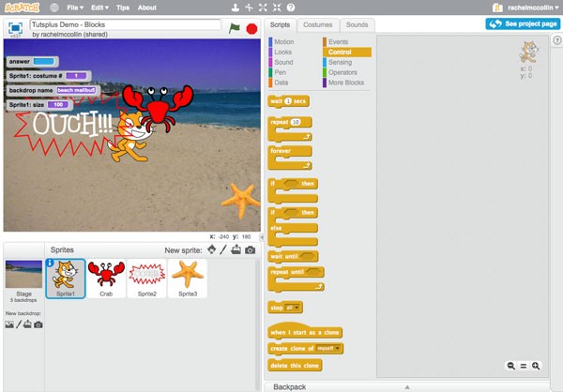Click the green flag to start

(x=234, y=28)
